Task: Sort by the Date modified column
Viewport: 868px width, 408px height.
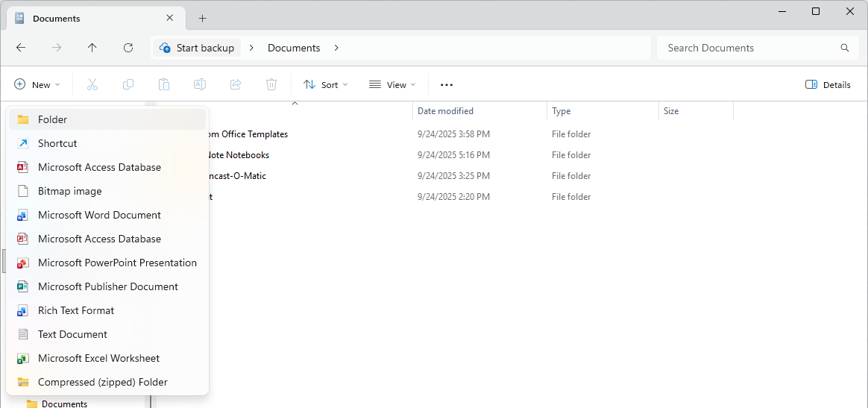Action: [x=479, y=110]
